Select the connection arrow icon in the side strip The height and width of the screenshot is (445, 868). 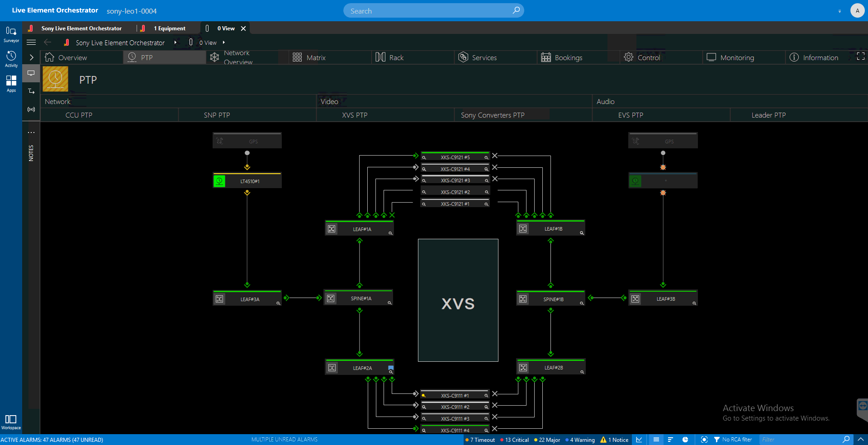tap(31, 91)
